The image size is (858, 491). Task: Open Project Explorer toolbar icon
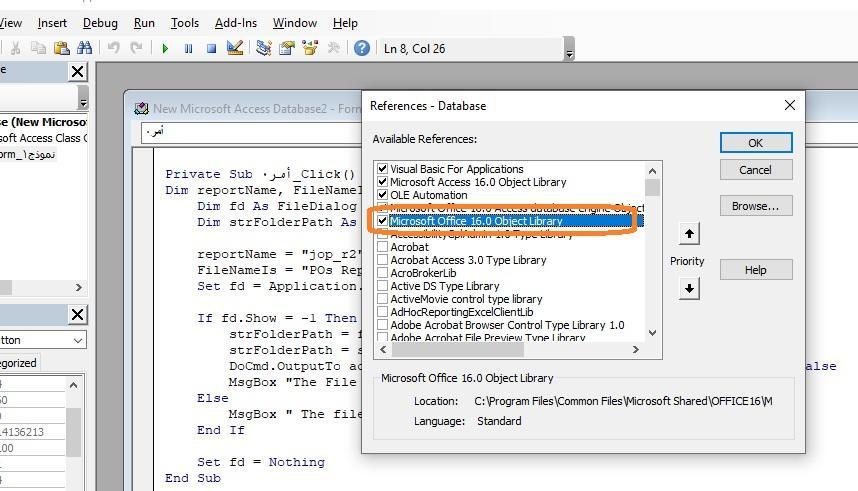click(x=264, y=49)
